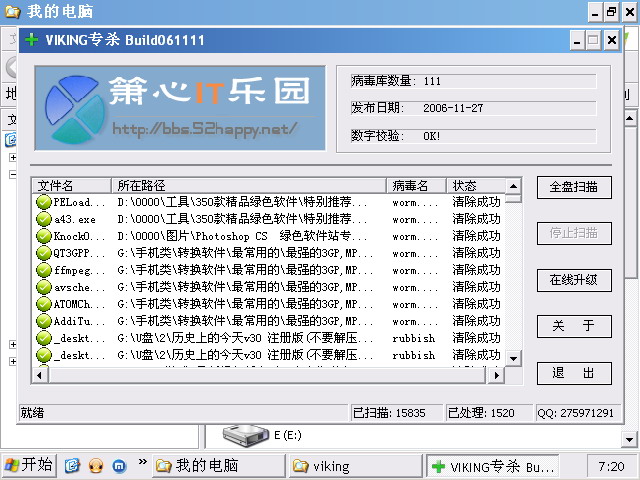Click the 清除成功 status of ffmpeg row

[476, 270]
